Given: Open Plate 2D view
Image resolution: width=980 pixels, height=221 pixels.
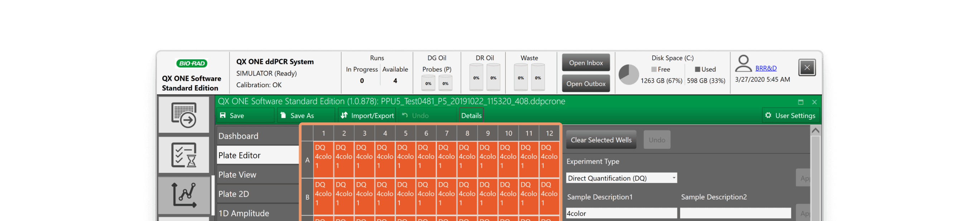Looking at the screenshot, I should point(258,194).
